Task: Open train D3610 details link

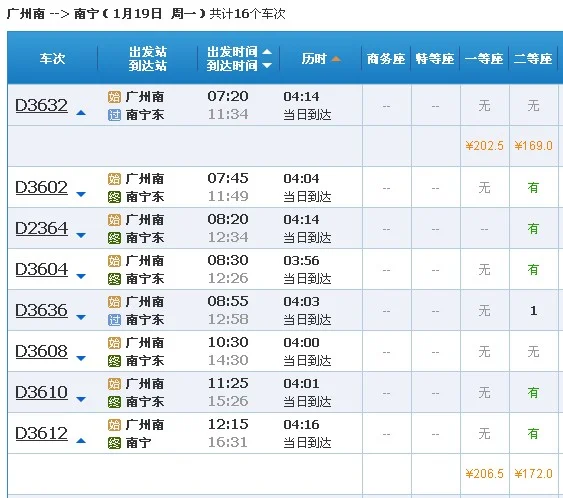Action: [41, 392]
